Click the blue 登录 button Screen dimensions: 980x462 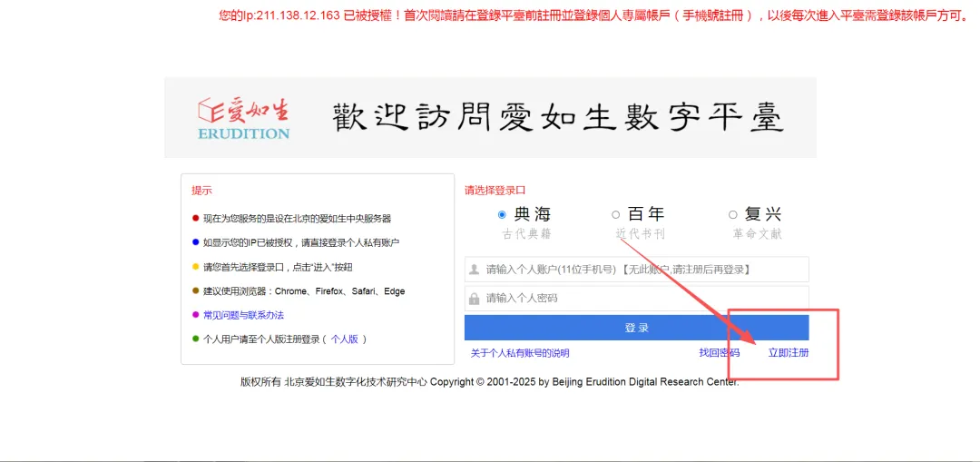coord(637,328)
